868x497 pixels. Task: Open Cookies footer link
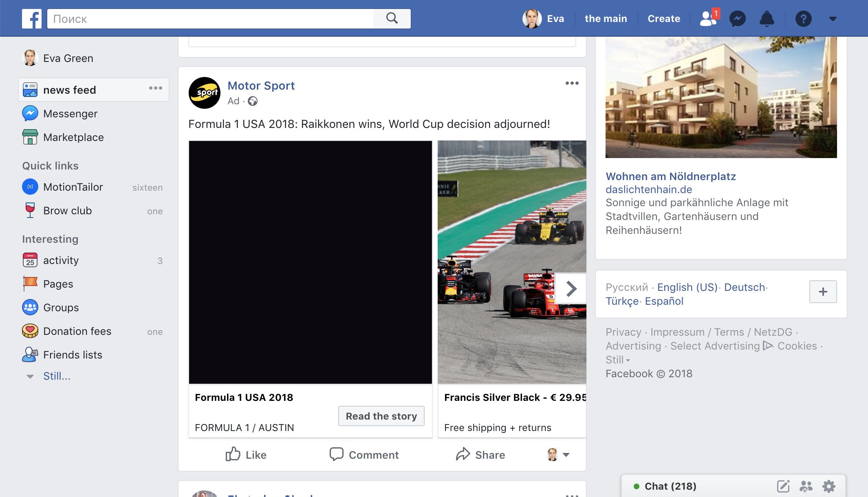[798, 346]
